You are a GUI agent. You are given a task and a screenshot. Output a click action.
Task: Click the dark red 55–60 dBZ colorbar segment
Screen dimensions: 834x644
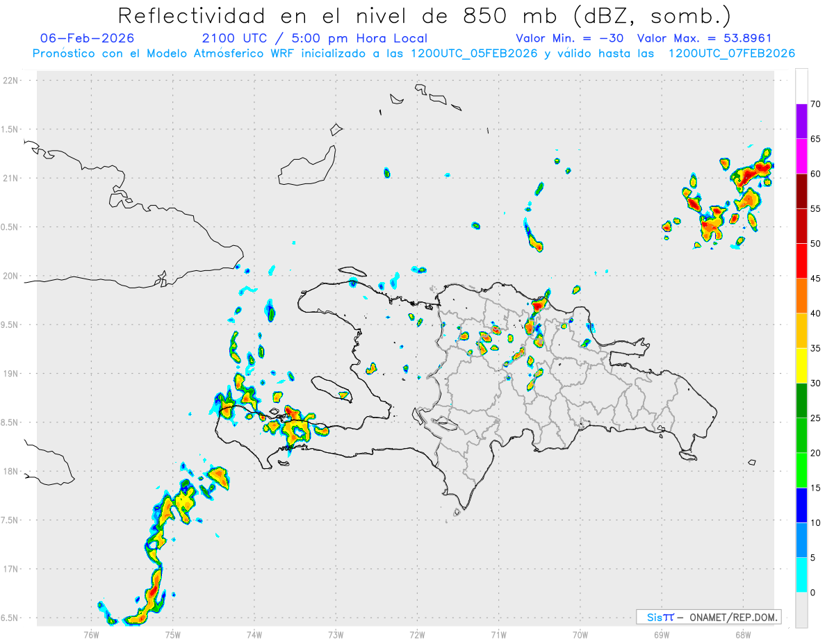(802, 191)
